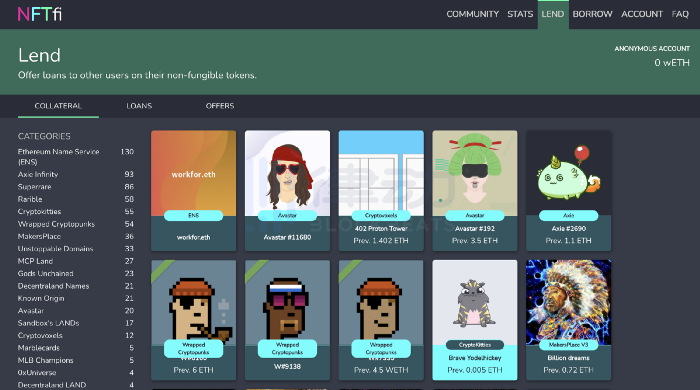
Task: Select the W#9138 Cryptopunk card
Action: (287, 320)
